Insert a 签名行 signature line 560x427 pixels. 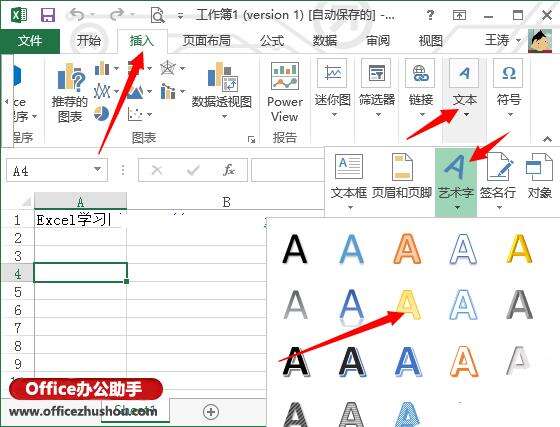coord(498,181)
